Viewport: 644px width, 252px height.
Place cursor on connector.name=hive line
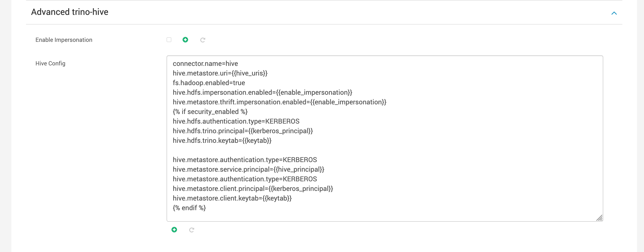pyautogui.click(x=205, y=64)
